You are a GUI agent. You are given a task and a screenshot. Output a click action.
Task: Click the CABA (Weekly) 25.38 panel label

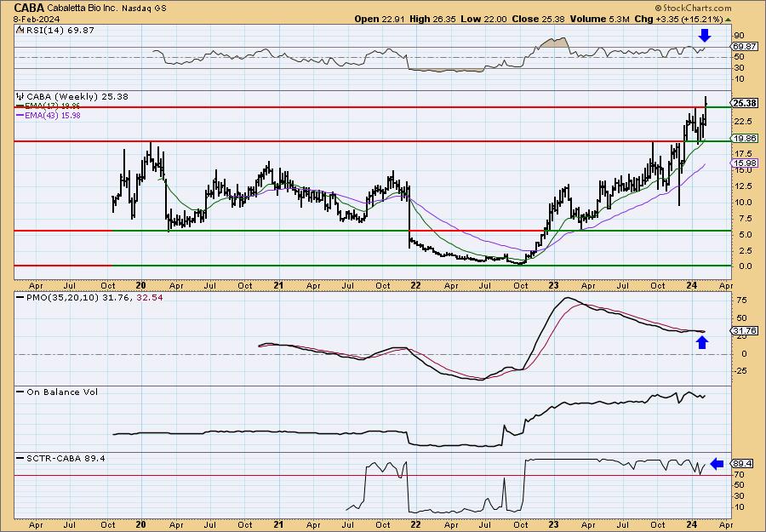click(x=77, y=97)
